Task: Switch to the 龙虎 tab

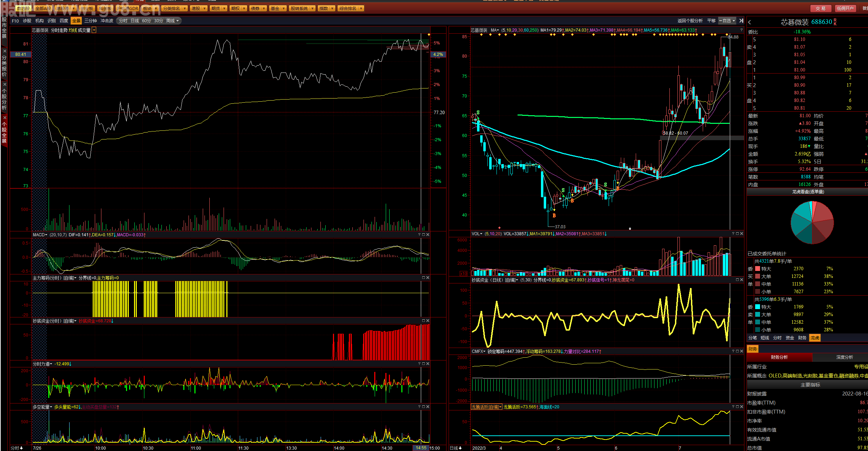Action: pyautogui.click(x=815, y=338)
